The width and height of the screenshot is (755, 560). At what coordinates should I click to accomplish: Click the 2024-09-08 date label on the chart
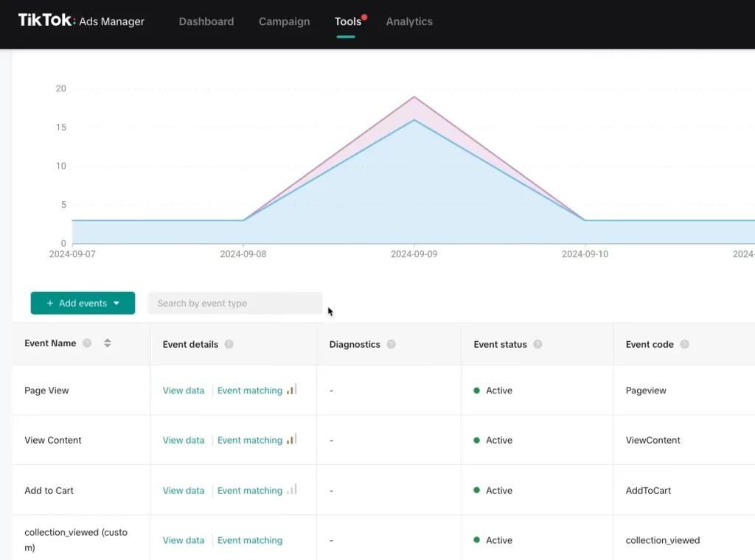243,254
